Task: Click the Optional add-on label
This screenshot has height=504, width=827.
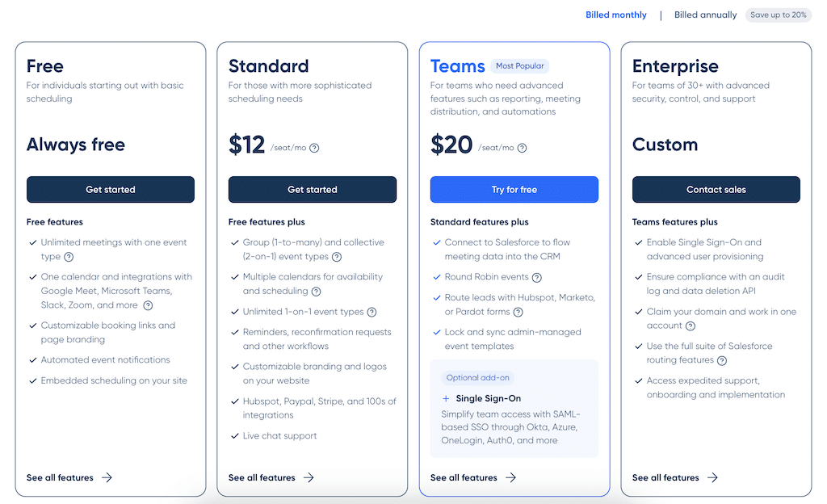Action: 477,377
